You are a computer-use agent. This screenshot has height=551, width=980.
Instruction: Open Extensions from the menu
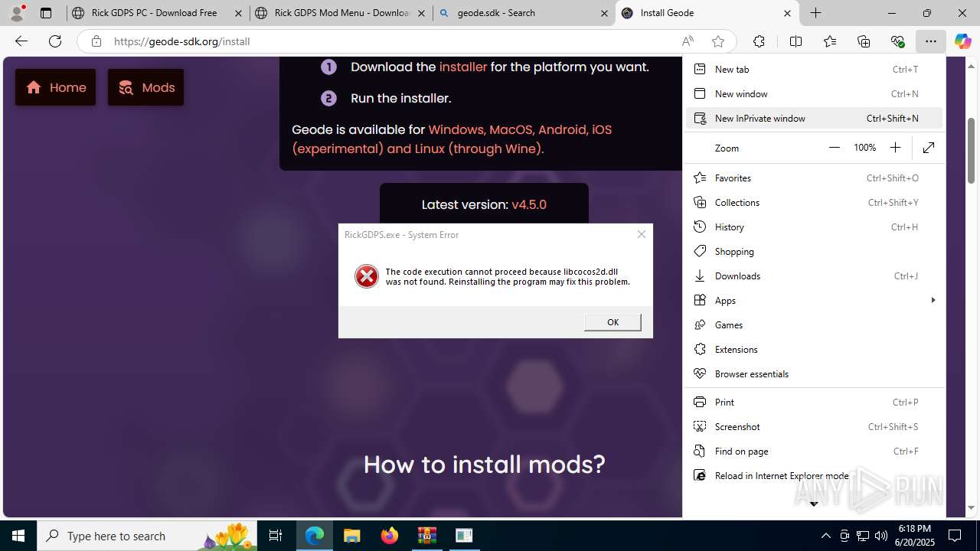point(813,349)
